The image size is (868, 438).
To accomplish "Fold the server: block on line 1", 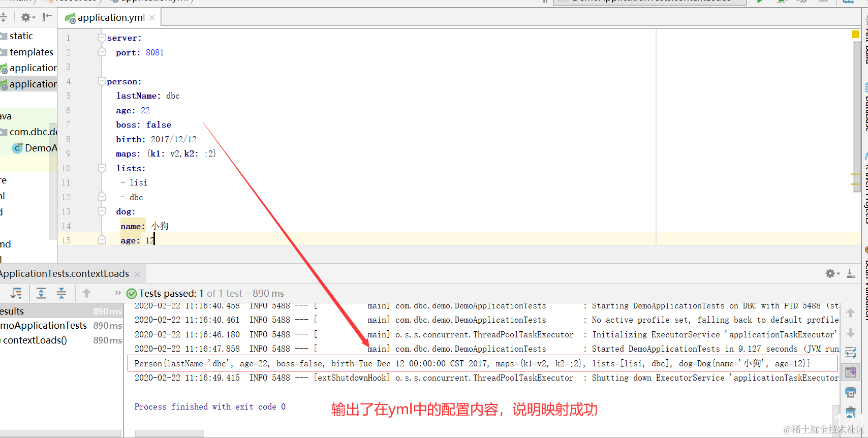I will pyautogui.click(x=102, y=38).
